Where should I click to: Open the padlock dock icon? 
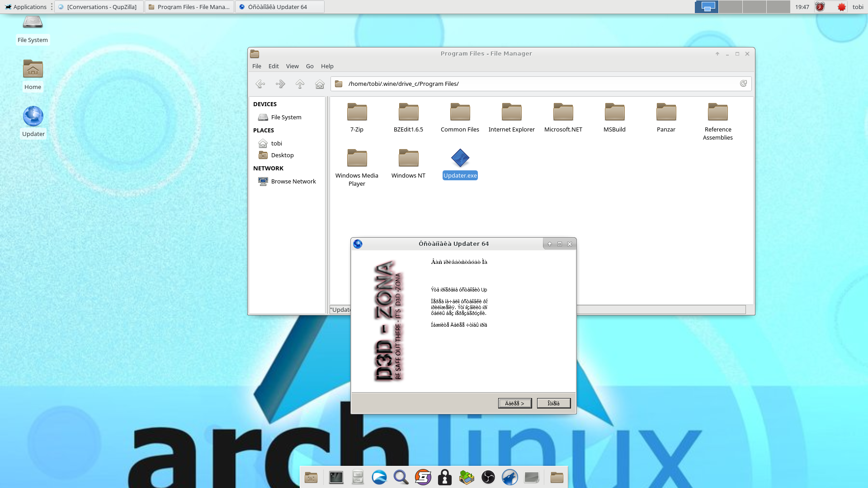(x=445, y=477)
